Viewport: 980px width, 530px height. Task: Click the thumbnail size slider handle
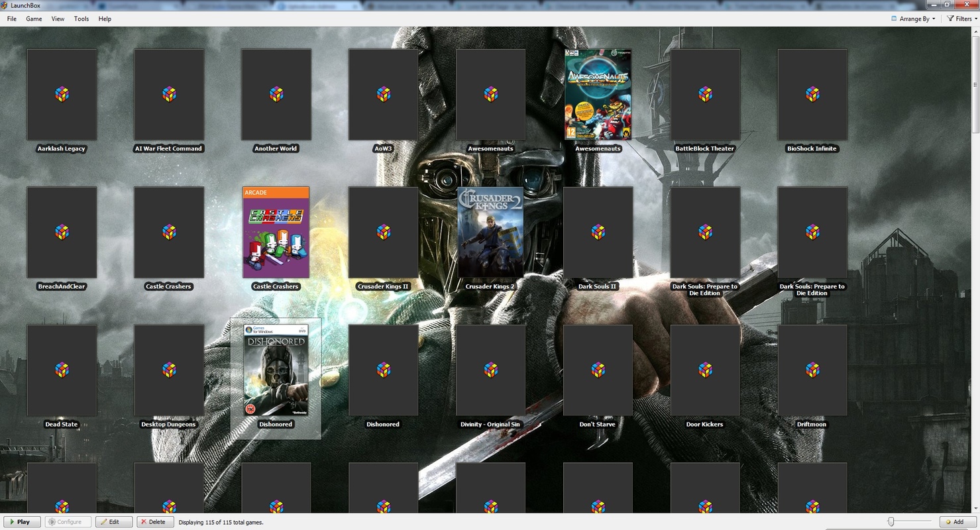point(891,522)
